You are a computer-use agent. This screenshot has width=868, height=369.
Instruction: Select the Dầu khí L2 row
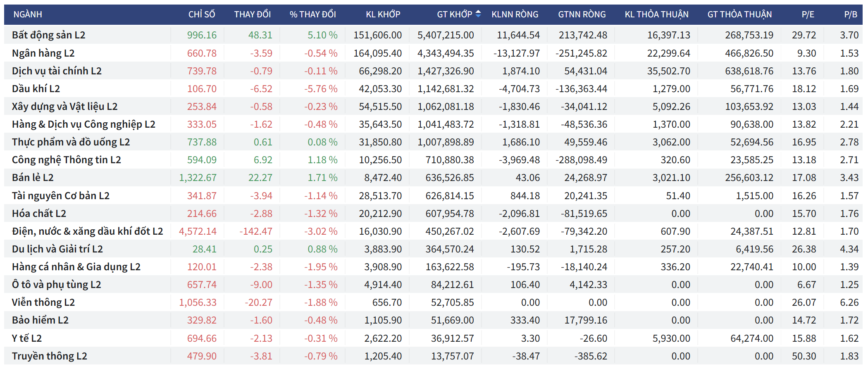click(x=36, y=89)
